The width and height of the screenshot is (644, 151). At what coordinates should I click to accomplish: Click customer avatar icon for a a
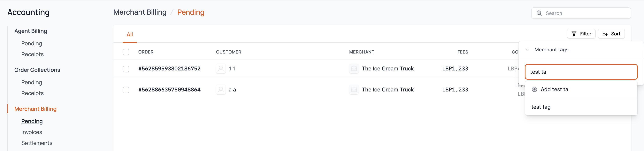pyautogui.click(x=221, y=90)
